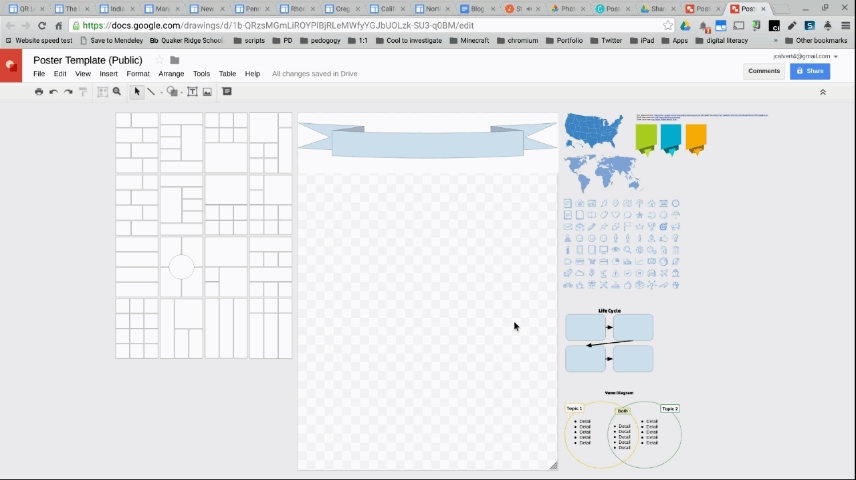This screenshot has width=856, height=480.
Task: Select the green banner tag
Action: coord(646,139)
